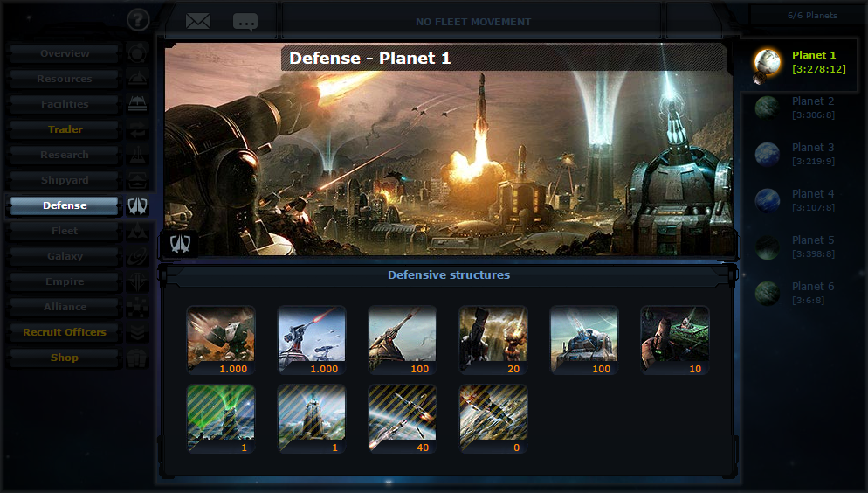Open the Empire menu item
Screen dimensions: 868x493
pos(65,281)
